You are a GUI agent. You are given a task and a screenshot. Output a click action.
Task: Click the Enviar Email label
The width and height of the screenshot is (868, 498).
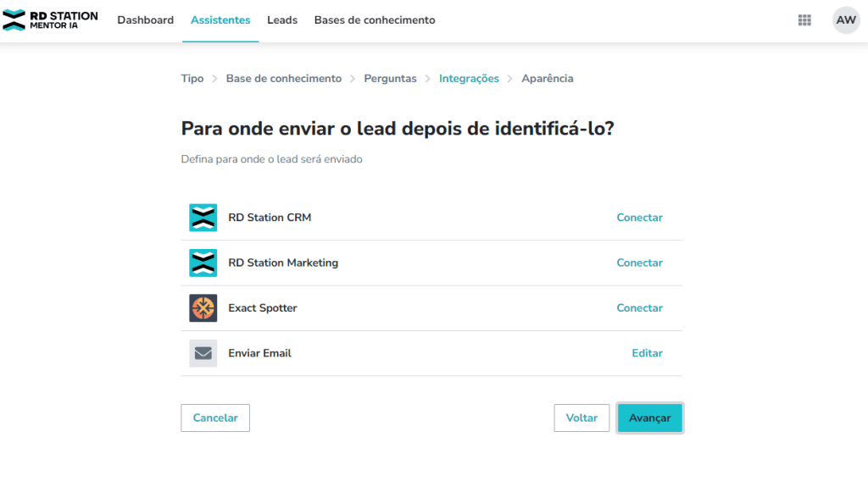pos(259,353)
